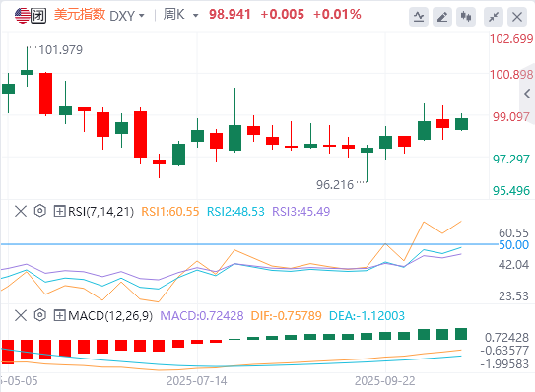
Task: Click the latest green weekly candlestick
Action: (x=462, y=124)
